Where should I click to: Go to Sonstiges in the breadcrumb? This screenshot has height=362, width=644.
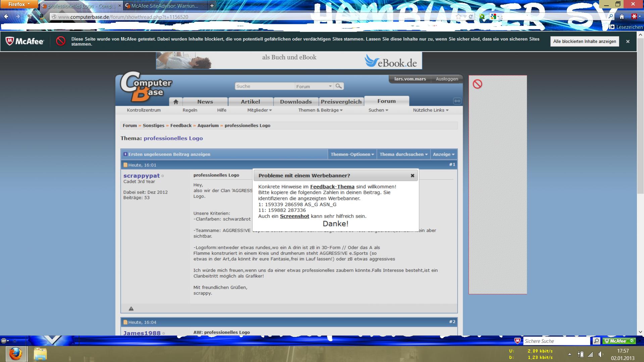[153, 125]
